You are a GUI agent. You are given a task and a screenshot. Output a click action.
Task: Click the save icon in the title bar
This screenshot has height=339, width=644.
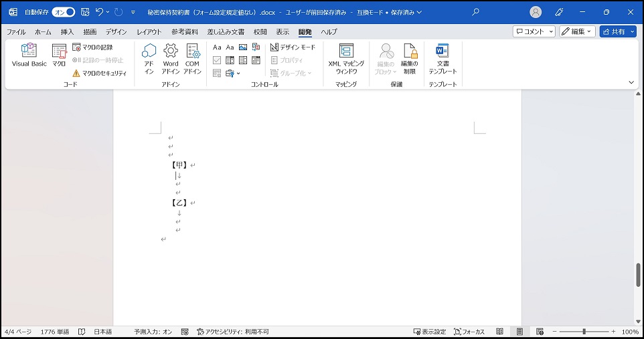(x=85, y=12)
